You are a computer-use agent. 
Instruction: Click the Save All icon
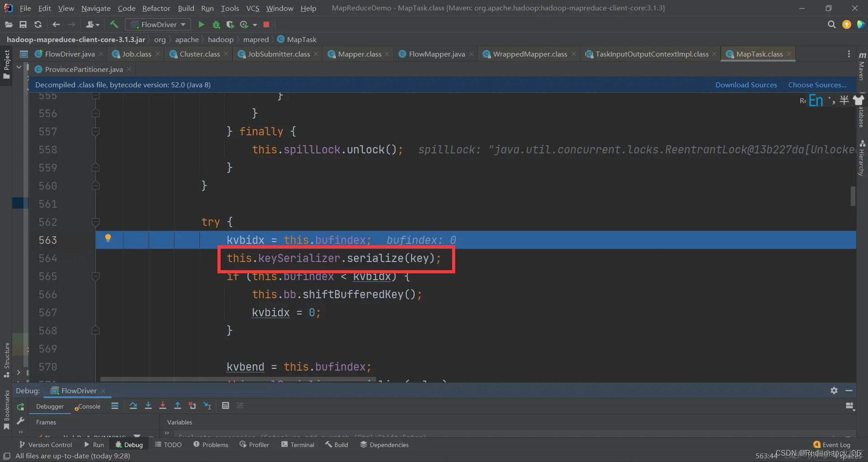click(x=23, y=24)
